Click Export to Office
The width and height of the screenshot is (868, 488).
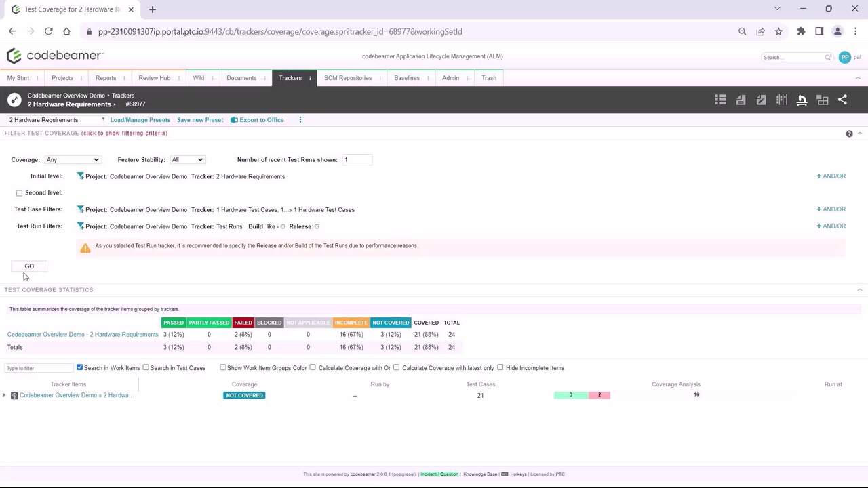click(x=257, y=120)
